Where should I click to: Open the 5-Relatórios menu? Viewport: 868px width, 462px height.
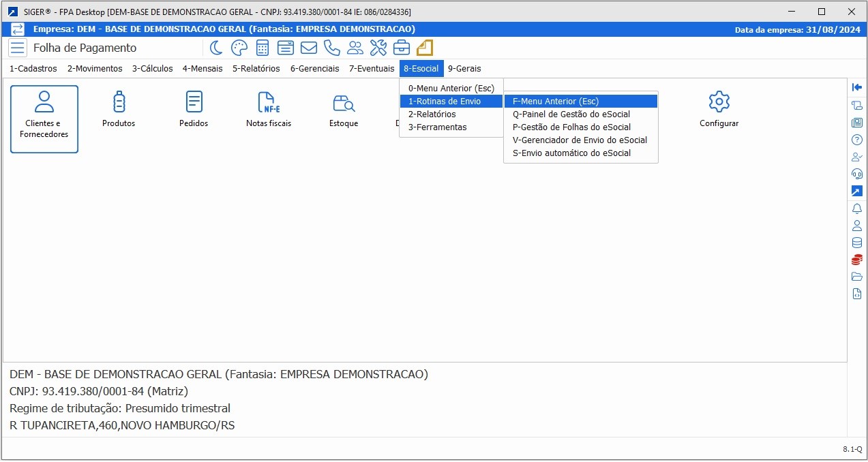coord(256,68)
